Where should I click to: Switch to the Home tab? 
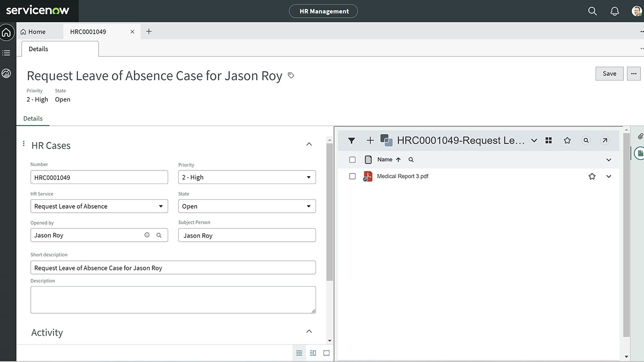pos(33,32)
